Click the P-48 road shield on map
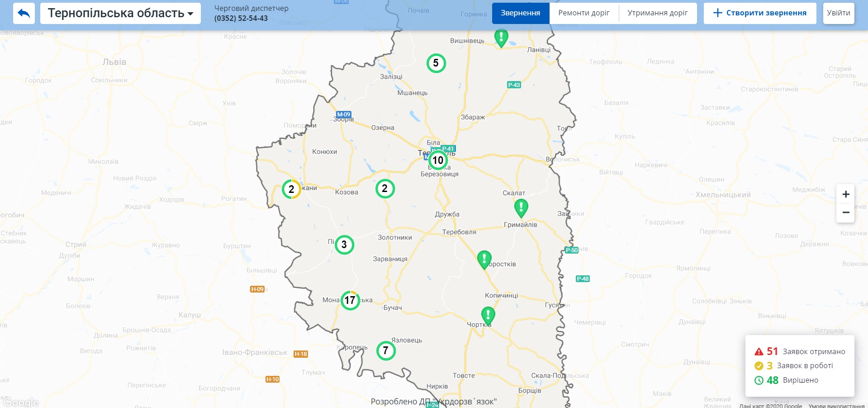The image size is (868, 408). (583, 278)
